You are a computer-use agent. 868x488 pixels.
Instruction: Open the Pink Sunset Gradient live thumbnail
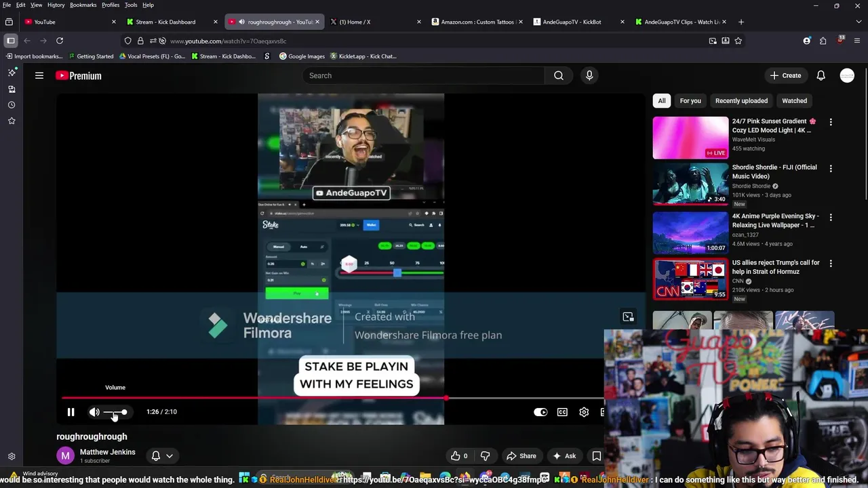[690, 138]
